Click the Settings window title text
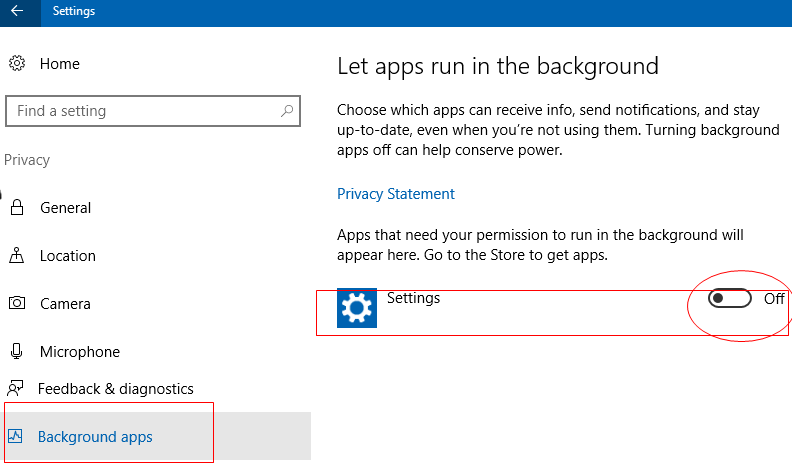 pos(74,11)
